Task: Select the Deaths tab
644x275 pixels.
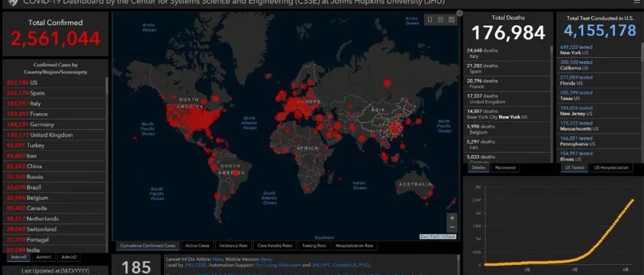Action: (x=478, y=168)
